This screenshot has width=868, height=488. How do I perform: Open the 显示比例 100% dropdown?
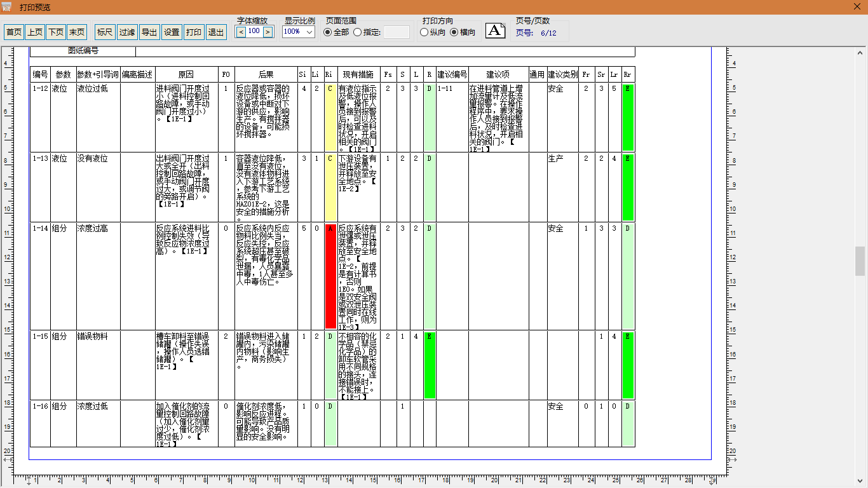[x=299, y=32]
